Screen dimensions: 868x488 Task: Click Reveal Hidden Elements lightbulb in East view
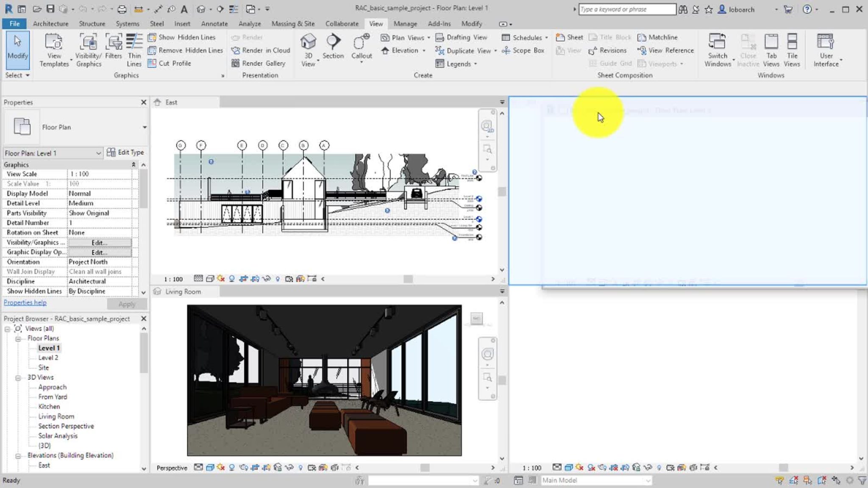tap(278, 279)
